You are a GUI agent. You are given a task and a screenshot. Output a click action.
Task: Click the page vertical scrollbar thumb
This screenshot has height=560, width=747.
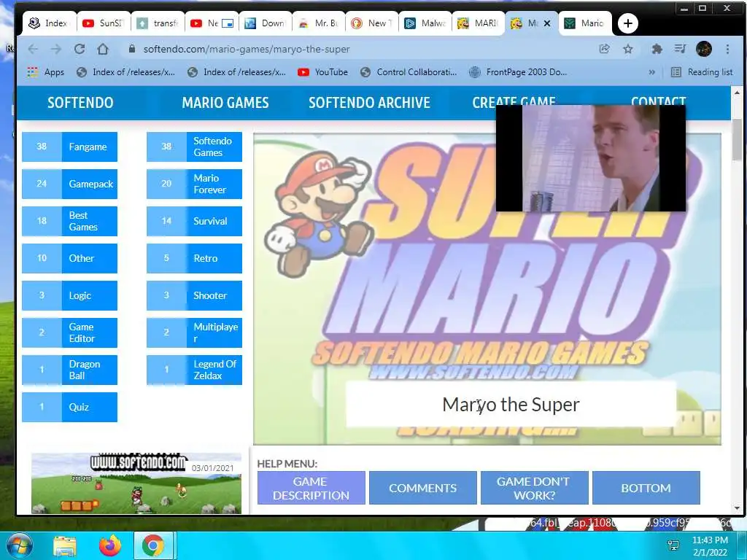point(737,139)
